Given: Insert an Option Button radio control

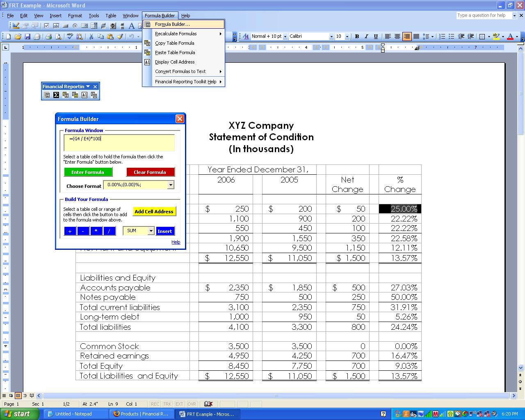Looking at the screenshot, I should tap(75, 26).
